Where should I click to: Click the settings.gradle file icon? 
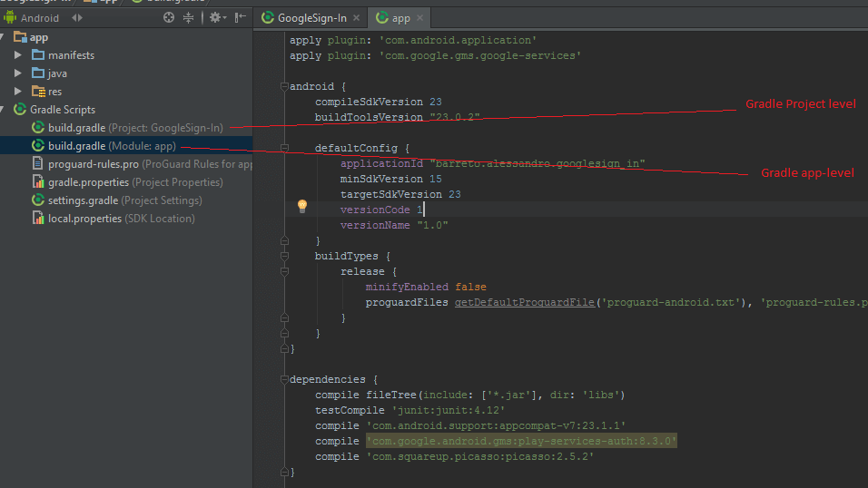[37, 200]
